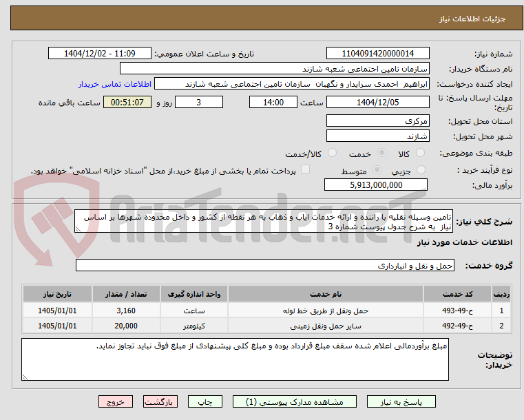Click unit cell ساعت

coord(193,311)
